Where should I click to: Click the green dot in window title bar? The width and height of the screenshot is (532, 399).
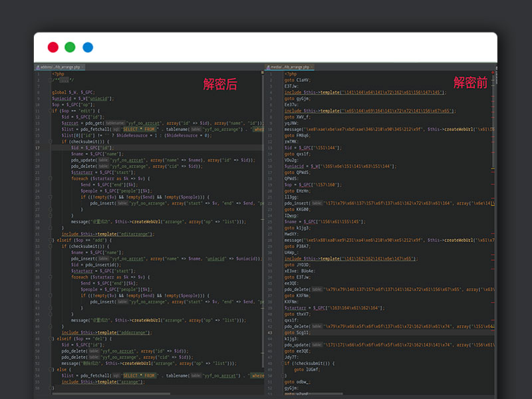coord(70,47)
